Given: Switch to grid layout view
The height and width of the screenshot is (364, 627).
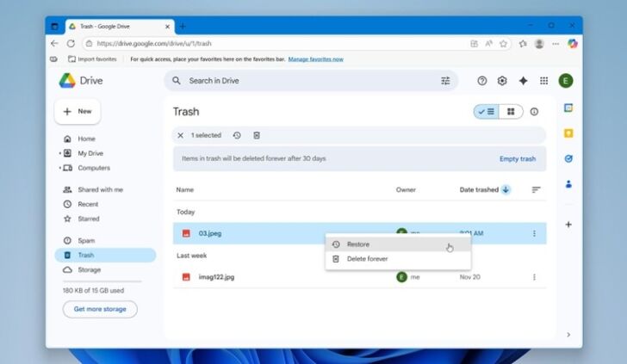Looking at the screenshot, I should tap(511, 112).
